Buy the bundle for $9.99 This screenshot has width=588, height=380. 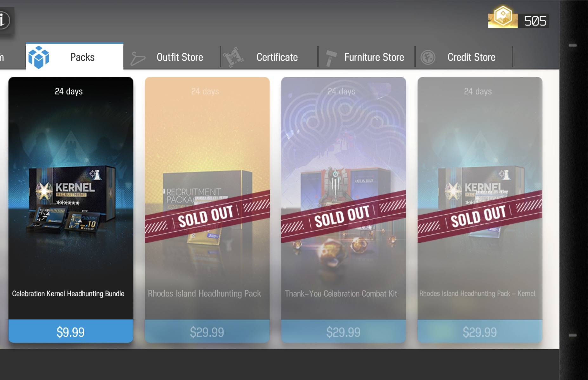[x=71, y=332]
